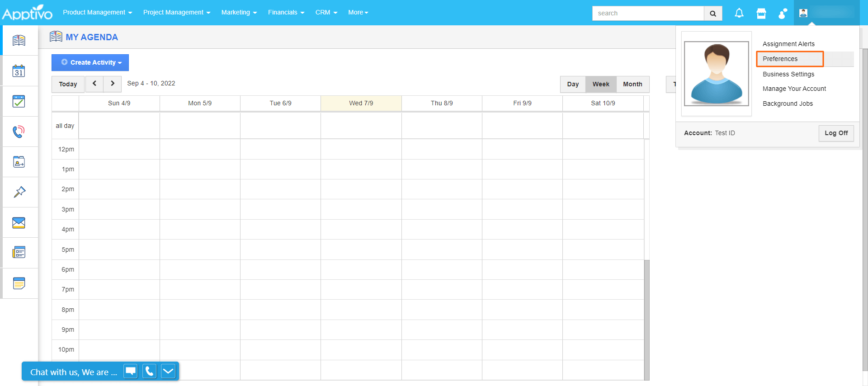Expand the Product Management menu
The width and height of the screenshot is (868, 386).
tap(97, 13)
